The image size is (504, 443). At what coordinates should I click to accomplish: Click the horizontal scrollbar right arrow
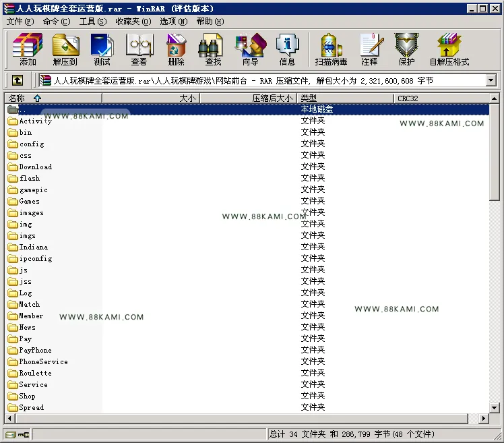(x=483, y=419)
